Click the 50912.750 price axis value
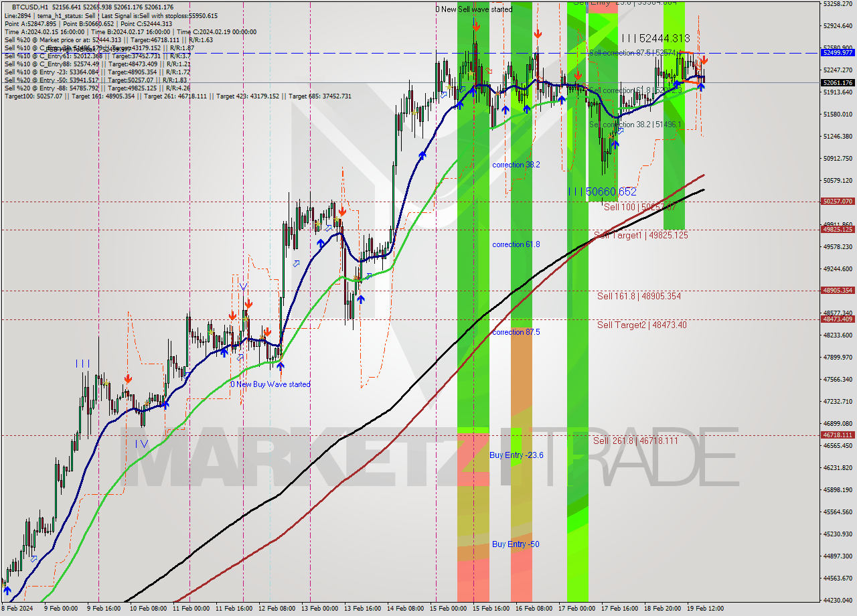Viewport: 857px width, 616px height. [838, 158]
